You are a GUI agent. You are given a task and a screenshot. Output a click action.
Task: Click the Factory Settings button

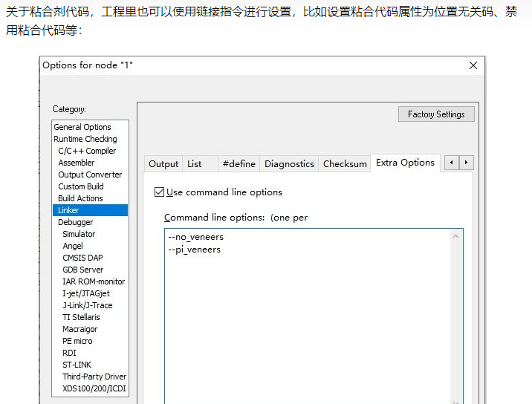pos(436,114)
